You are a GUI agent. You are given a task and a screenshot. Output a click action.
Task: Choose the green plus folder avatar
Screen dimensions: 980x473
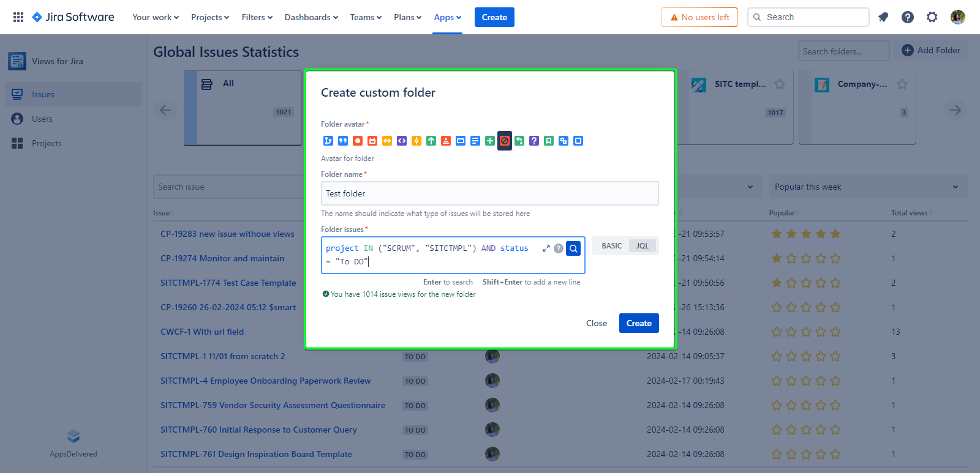pyautogui.click(x=490, y=141)
